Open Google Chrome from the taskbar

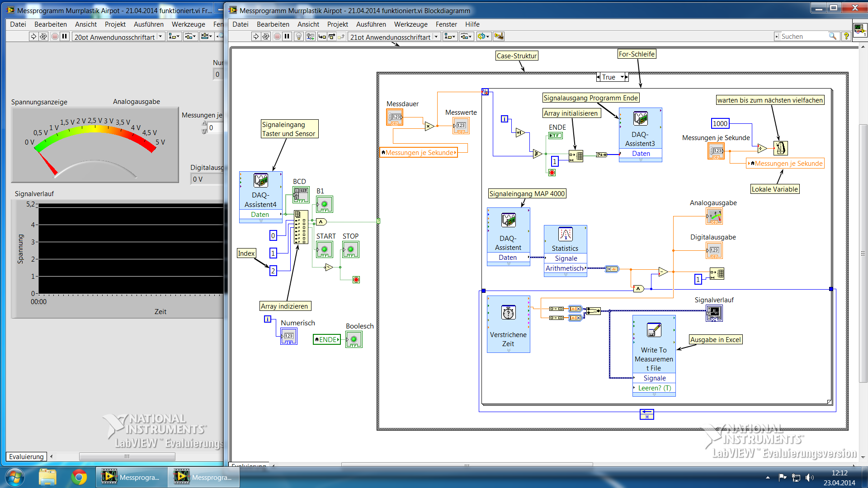click(79, 477)
